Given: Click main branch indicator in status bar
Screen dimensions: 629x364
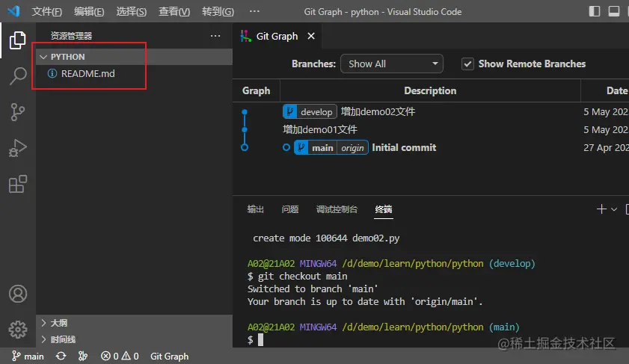Looking at the screenshot, I should pyautogui.click(x=28, y=356).
